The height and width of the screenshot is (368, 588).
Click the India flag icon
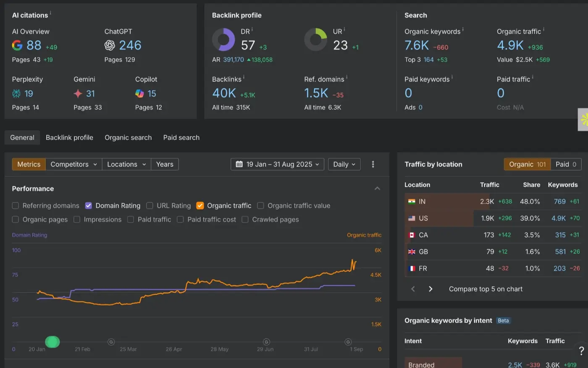(x=412, y=202)
